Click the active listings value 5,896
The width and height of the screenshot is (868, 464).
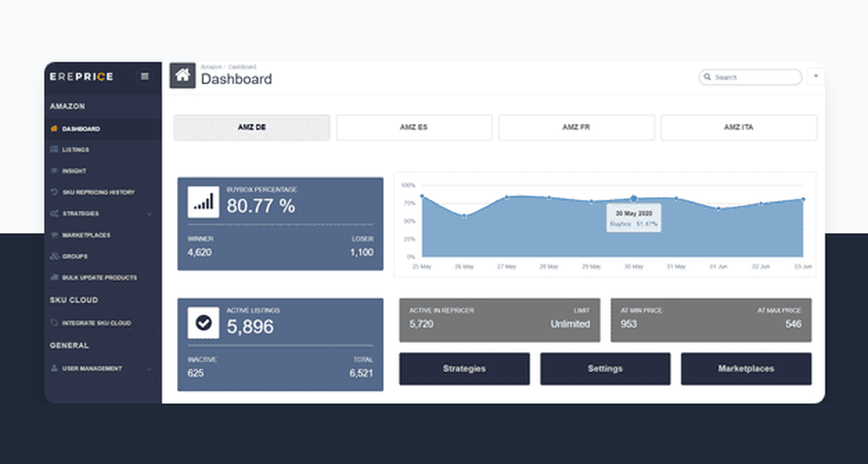click(x=250, y=327)
